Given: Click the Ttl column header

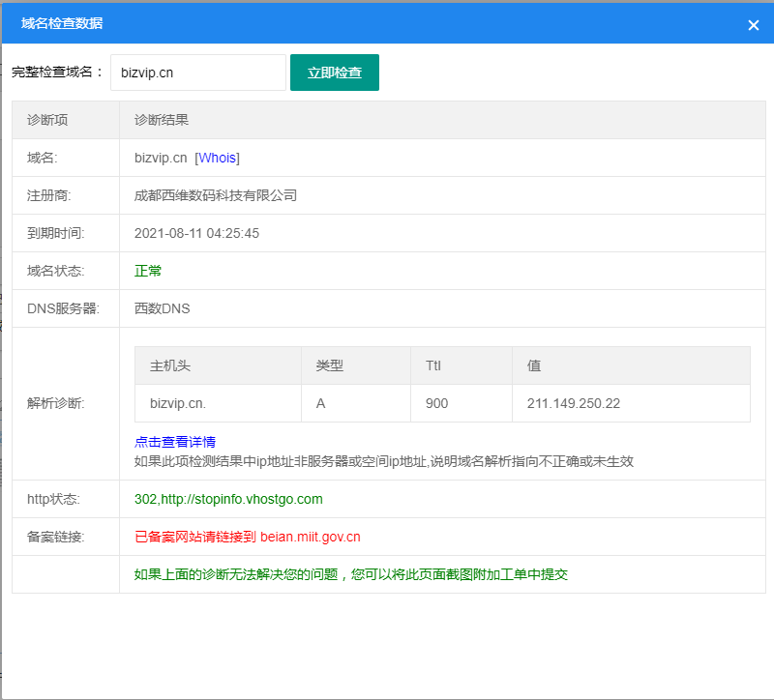Looking at the screenshot, I should 433,366.
